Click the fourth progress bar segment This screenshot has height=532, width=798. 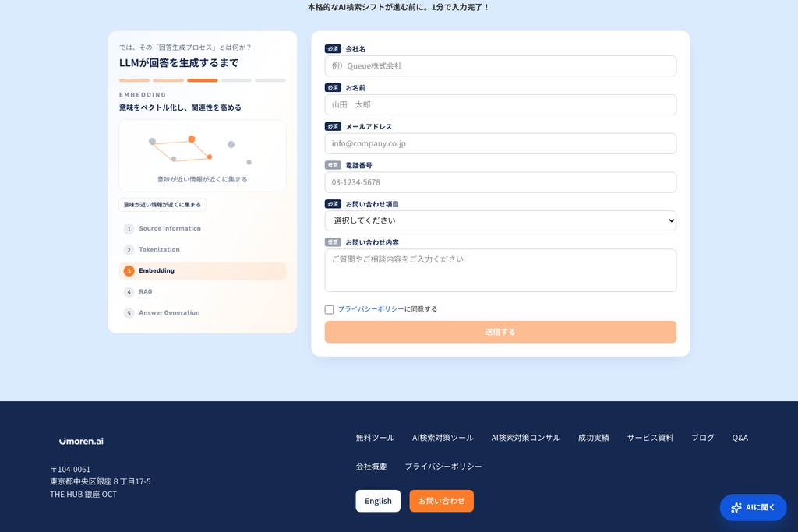pyautogui.click(x=236, y=80)
